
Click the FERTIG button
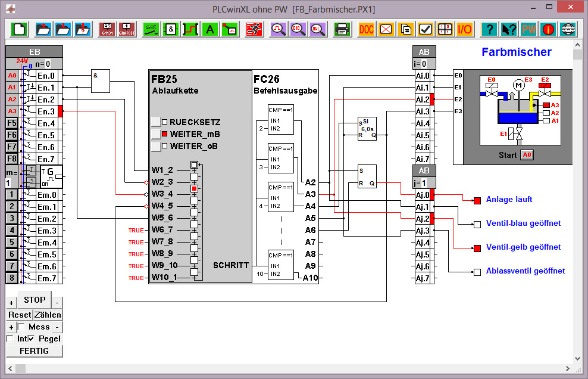(34, 350)
